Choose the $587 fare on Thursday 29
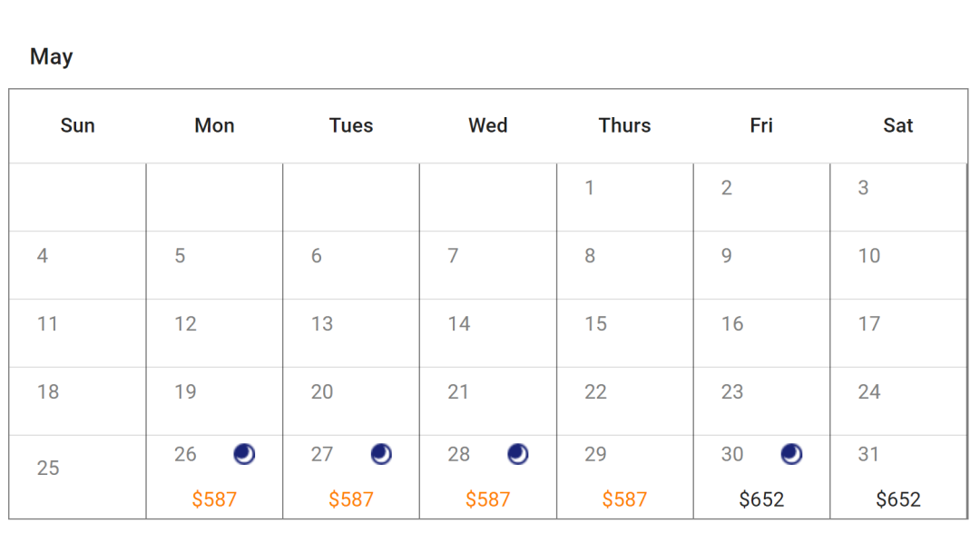The width and height of the screenshot is (980, 553). (624, 499)
